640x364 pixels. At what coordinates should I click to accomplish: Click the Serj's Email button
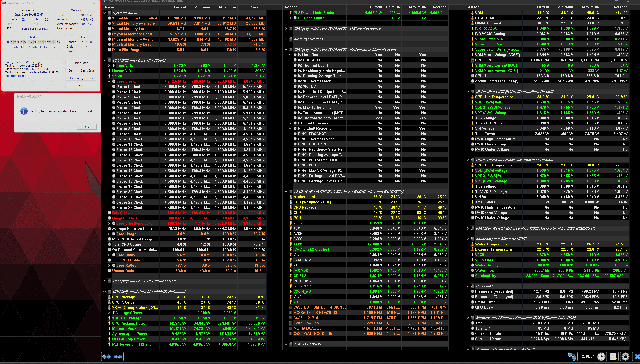point(88,70)
